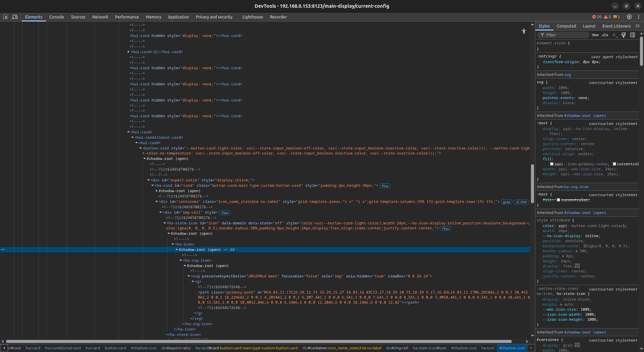Open the DevTools three-dot customize menu
Screen dimensions: 644x352
(x=638, y=17)
